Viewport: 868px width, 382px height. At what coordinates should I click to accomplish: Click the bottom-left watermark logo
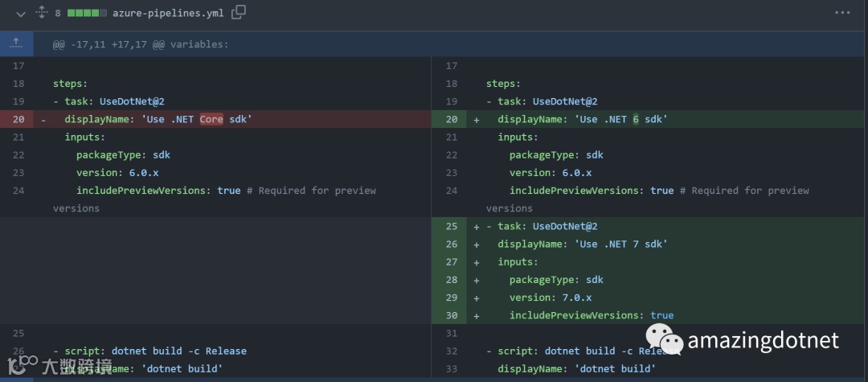point(27,366)
